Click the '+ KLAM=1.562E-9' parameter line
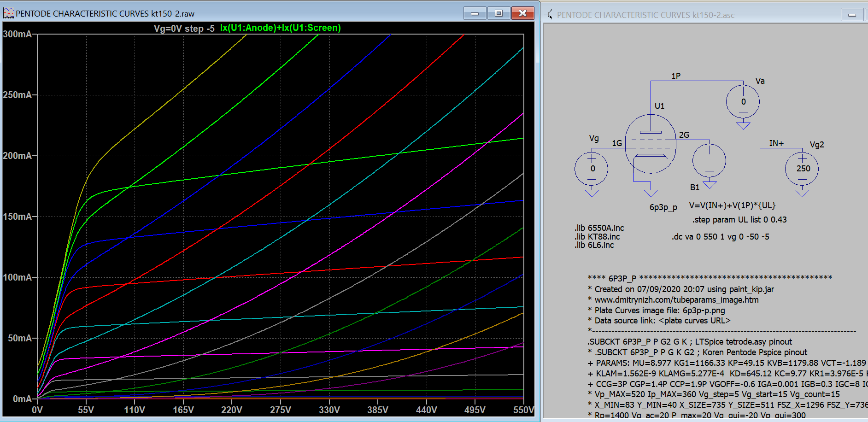Viewport: 868px width, 422px height. click(727, 374)
